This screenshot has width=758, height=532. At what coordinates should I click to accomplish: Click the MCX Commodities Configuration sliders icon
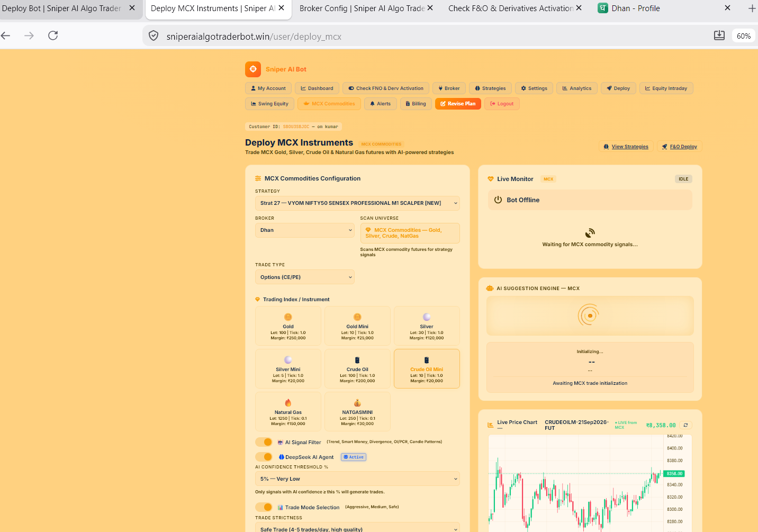(x=258, y=178)
